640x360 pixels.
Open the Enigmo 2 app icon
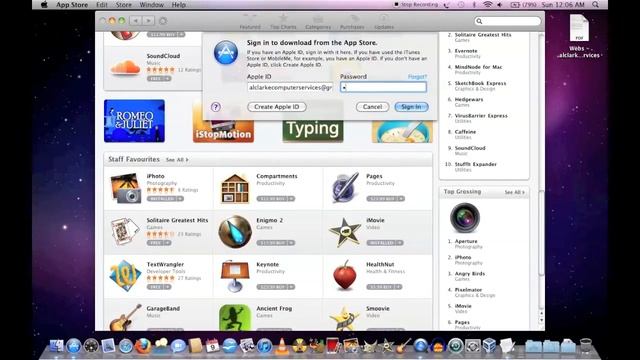tap(235, 232)
